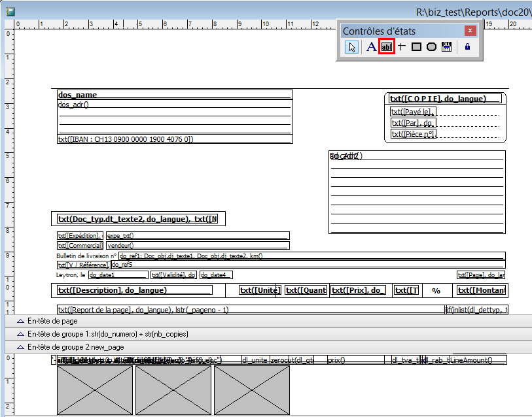
Task: Select the Label (A) control tool
Action: click(x=372, y=47)
